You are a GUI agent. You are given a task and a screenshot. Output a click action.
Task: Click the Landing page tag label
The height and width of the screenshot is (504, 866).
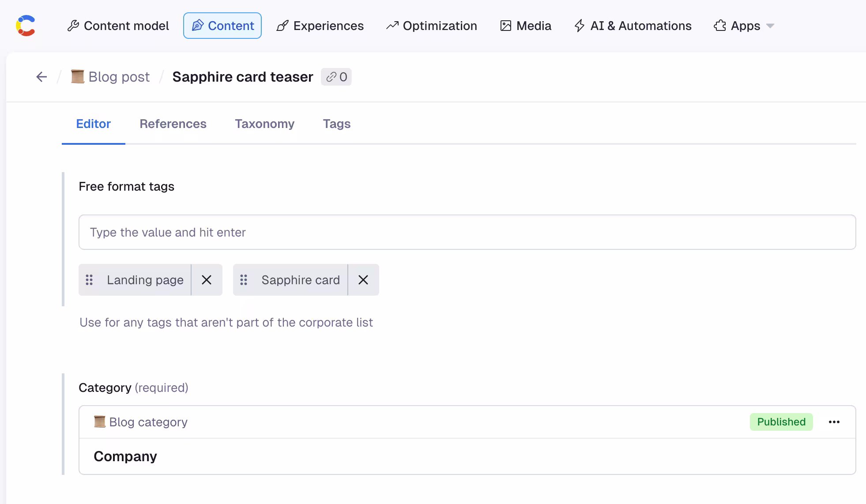coord(145,280)
